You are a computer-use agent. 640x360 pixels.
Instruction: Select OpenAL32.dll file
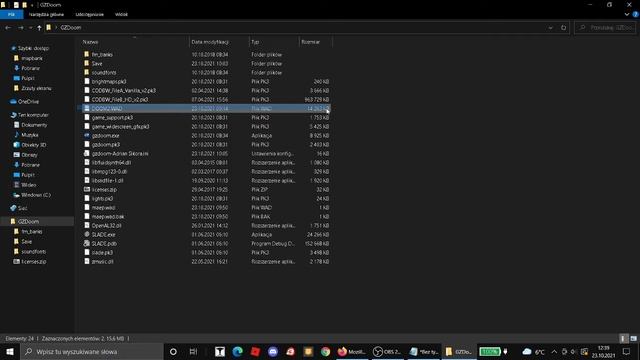point(107,225)
